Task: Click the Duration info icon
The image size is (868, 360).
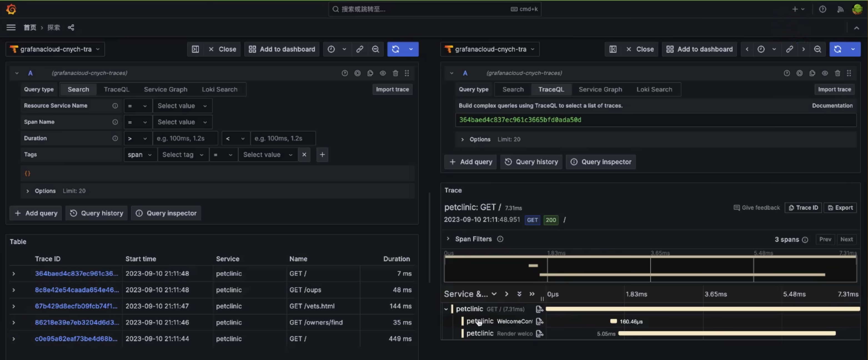Action: 115,138
